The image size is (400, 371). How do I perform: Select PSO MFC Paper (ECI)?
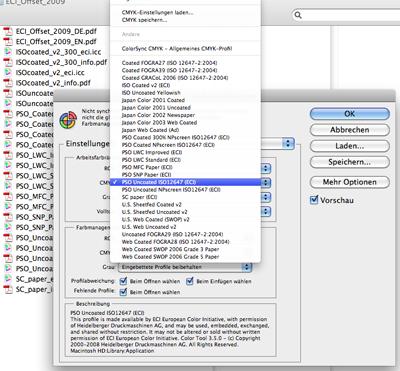click(x=185, y=167)
